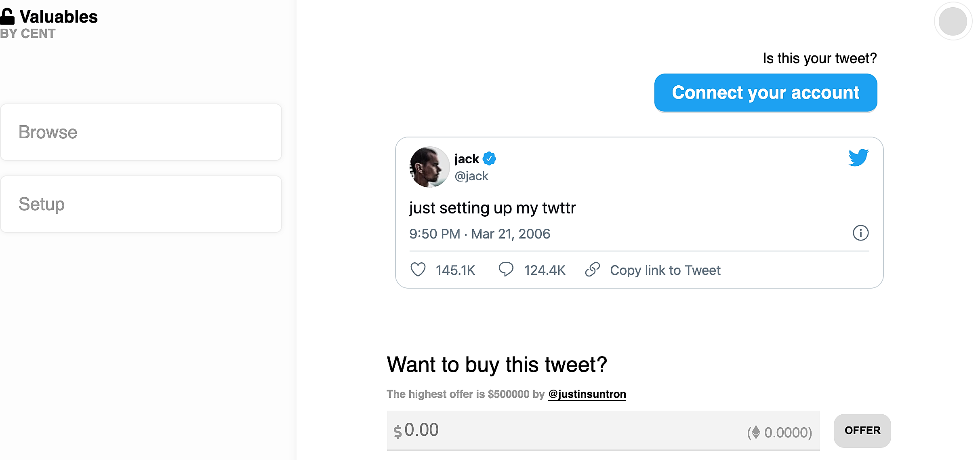This screenshot has height=460, width=980.
Task: Click the blue Twitter bird icon
Action: [x=858, y=158]
